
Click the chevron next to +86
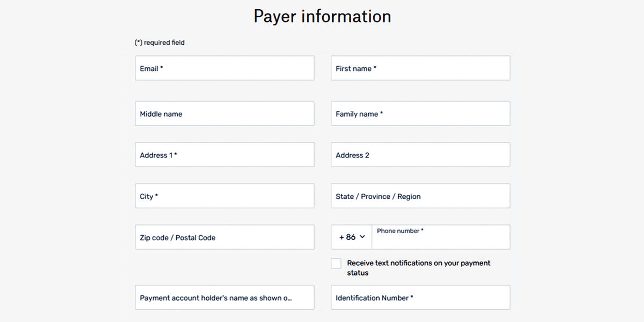click(362, 237)
